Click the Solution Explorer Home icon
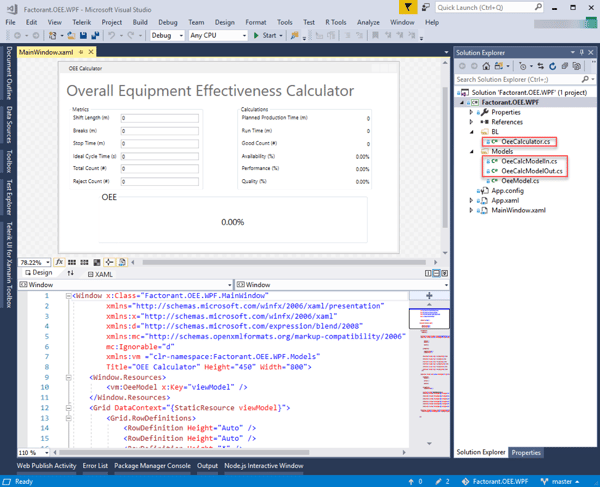This screenshot has height=487, width=600. click(x=486, y=66)
